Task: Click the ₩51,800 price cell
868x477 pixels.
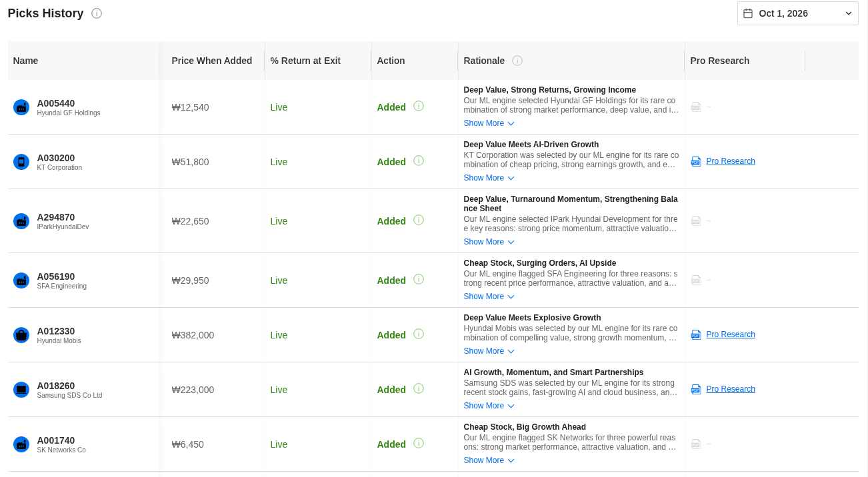Action: point(190,162)
